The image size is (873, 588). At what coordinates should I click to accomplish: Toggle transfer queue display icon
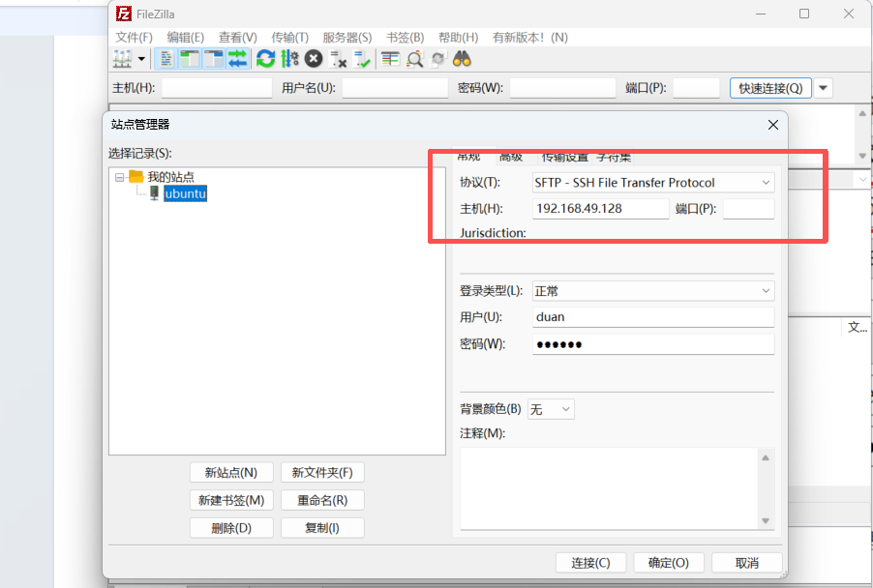237,58
